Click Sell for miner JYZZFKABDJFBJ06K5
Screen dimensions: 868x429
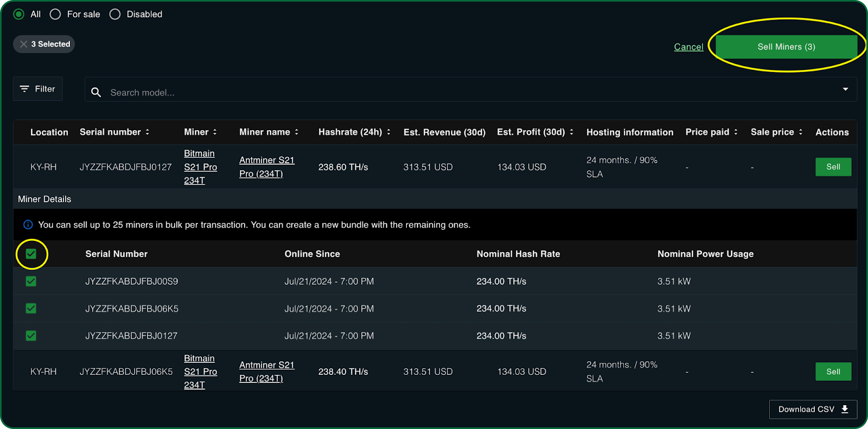click(x=833, y=372)
